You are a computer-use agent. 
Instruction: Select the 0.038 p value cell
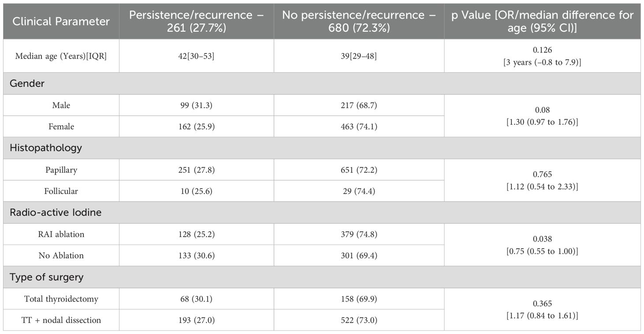[542, 239]
